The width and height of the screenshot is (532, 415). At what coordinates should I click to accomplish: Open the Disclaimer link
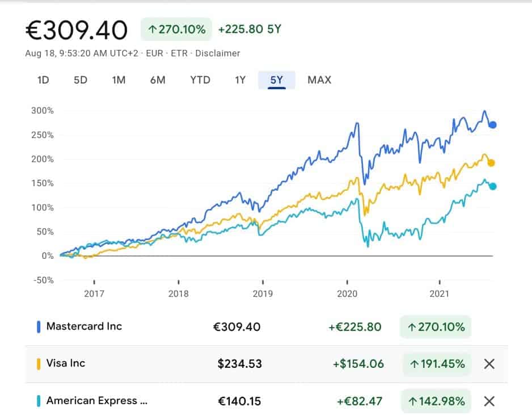[x=217, y=53]
